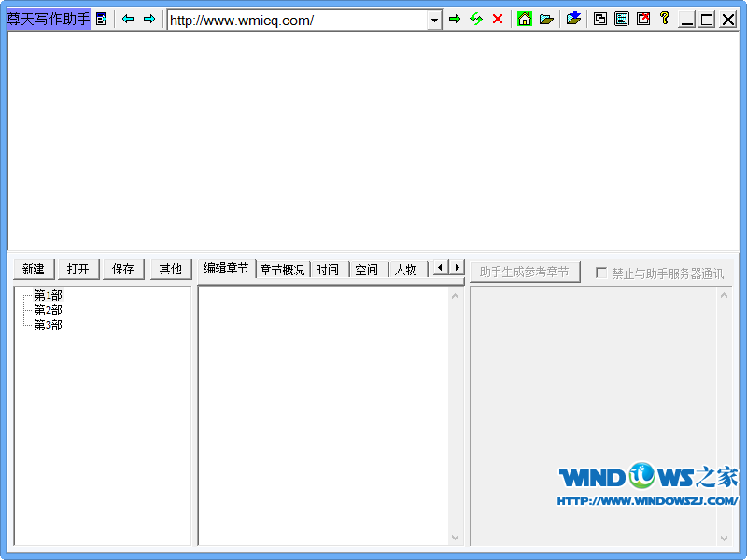
Task: Stop loading with the red X icon
Action: pos(498,19)
